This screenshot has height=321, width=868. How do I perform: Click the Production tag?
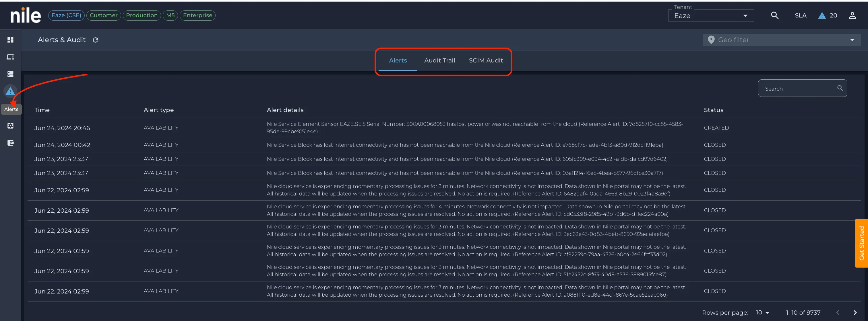click(142, 15)
